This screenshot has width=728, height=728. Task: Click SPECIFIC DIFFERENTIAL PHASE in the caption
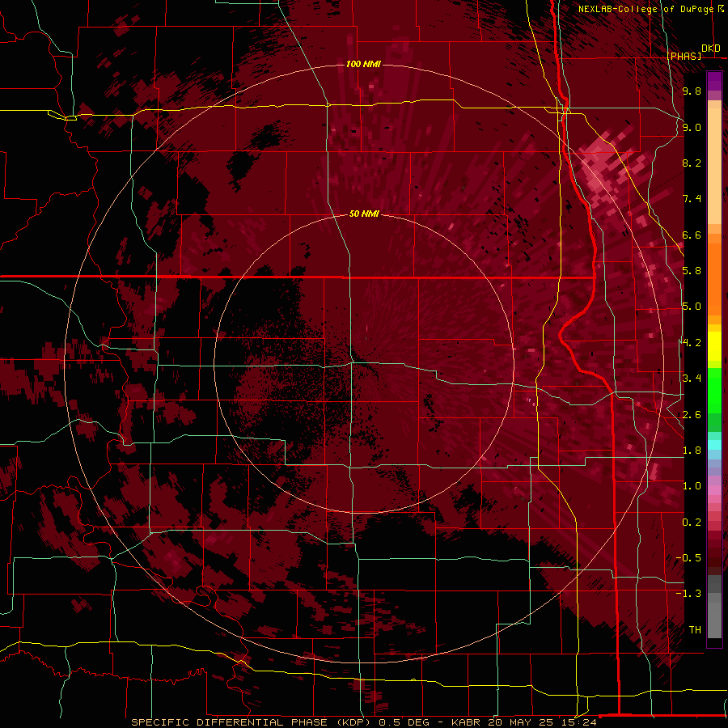pos(230,722)
